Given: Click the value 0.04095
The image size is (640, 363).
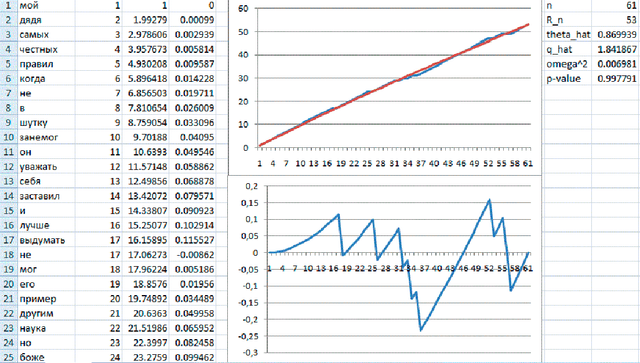Looking at the screenshot, I should (192, 137).
